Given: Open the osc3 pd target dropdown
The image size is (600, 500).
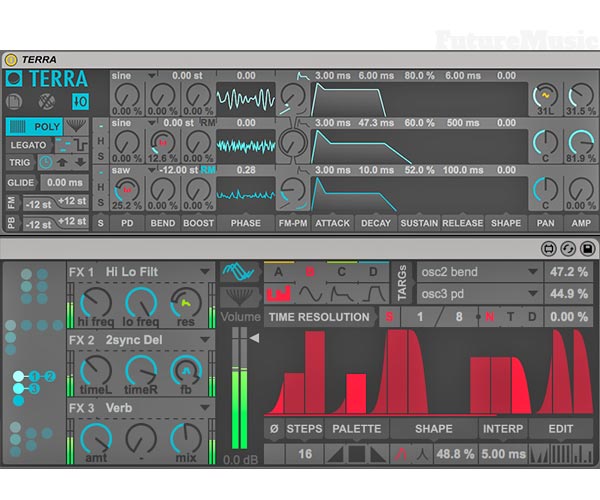Looking at the screenshot, I should (479, 294).
